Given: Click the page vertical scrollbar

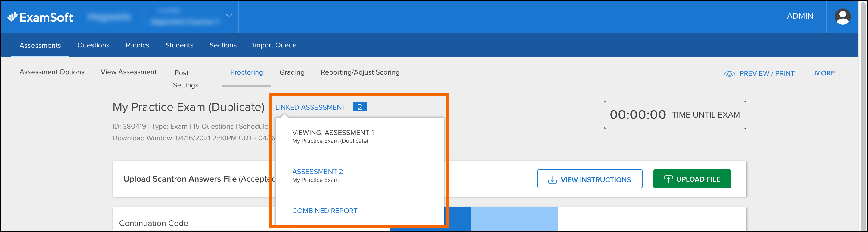Looking at the screenshot, I should pyautogui.click(x=863, y=116).
